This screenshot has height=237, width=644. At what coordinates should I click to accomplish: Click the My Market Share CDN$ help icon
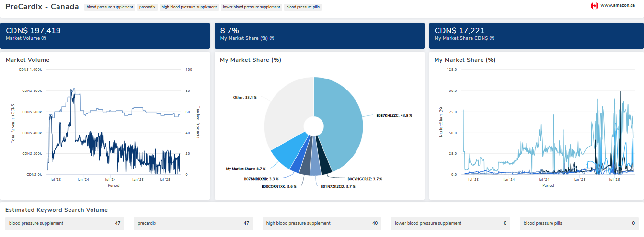[x=492, y=38]
